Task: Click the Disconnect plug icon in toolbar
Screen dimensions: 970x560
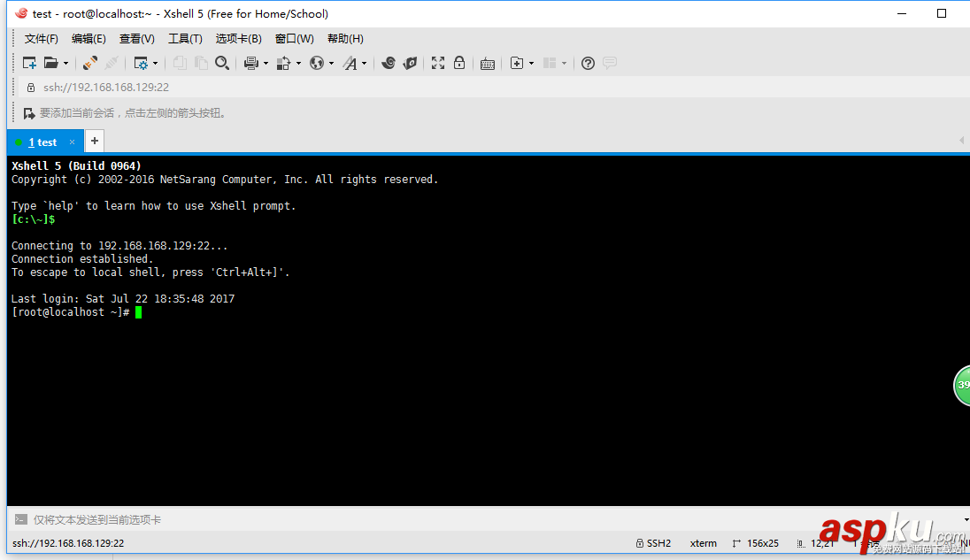Action: click(89, 63)
